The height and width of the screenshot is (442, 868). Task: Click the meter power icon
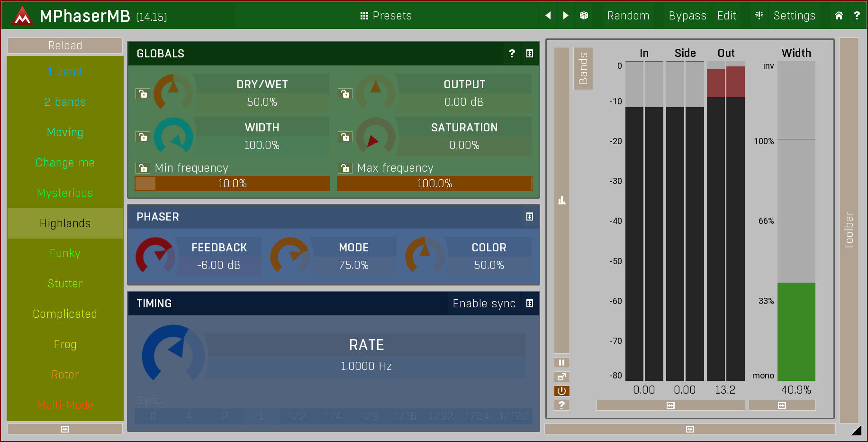tap(561, 391)
